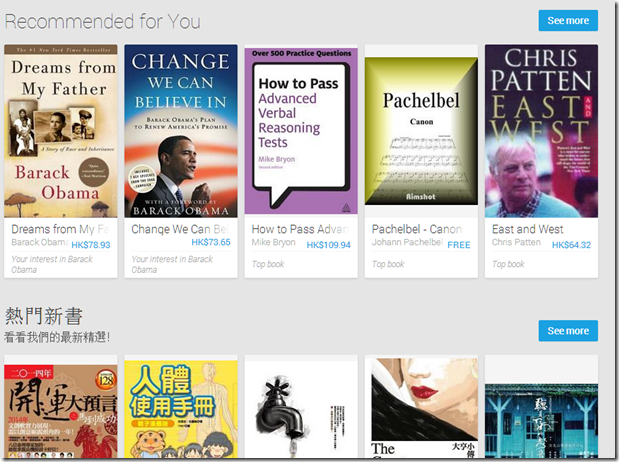Click the FREE label for Pachelbel Canon

[459, 245]
